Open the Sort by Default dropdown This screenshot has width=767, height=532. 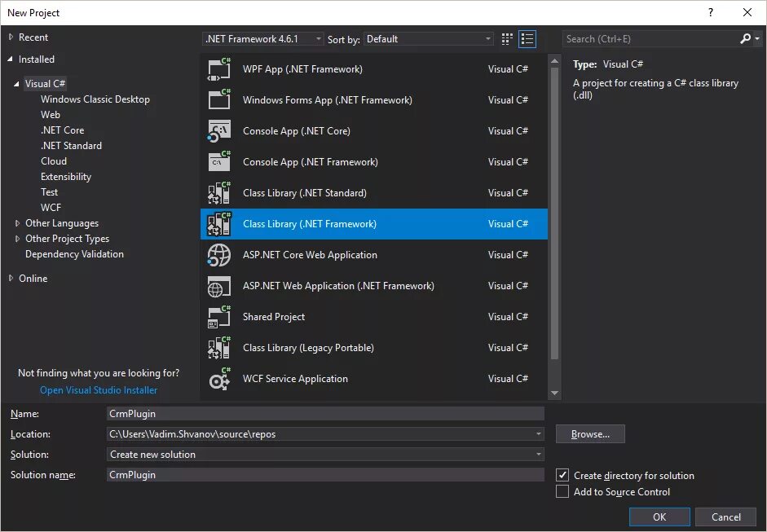tap(428, 39)
